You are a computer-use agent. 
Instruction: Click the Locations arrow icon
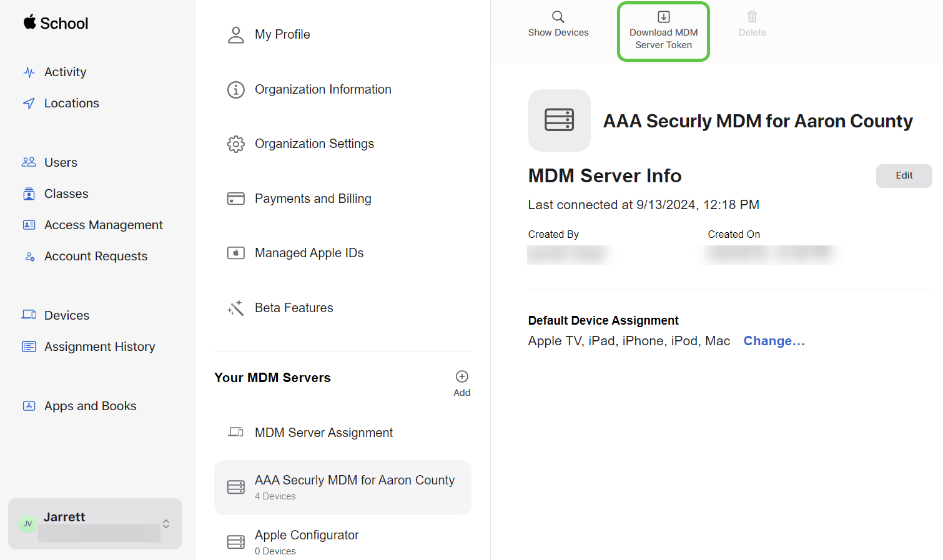point(29,104)
